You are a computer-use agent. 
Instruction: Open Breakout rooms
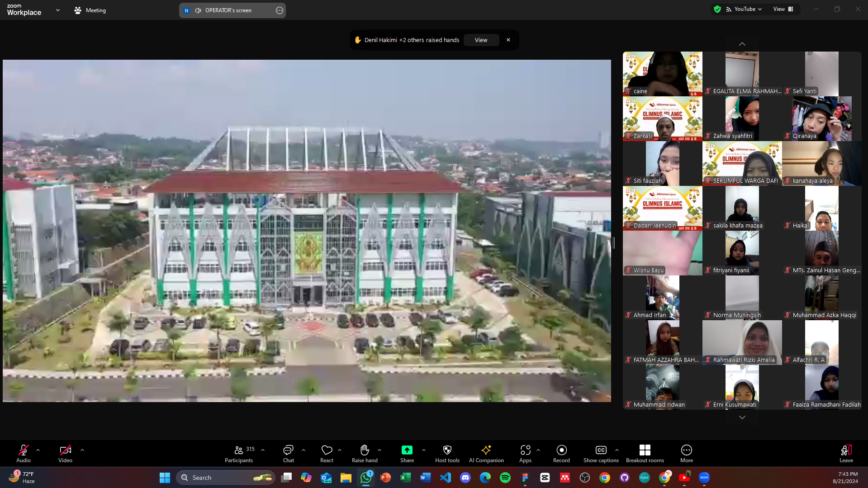tap(645, 454)
